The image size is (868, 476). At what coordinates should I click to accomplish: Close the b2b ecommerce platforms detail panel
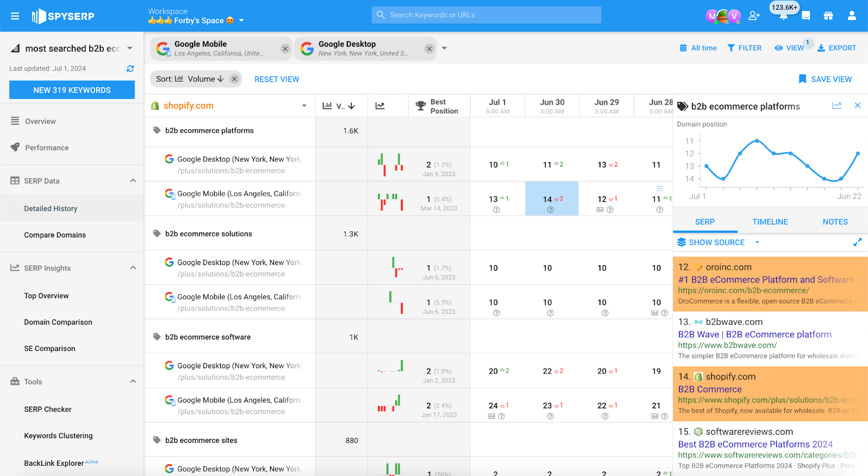click(858, 106)
